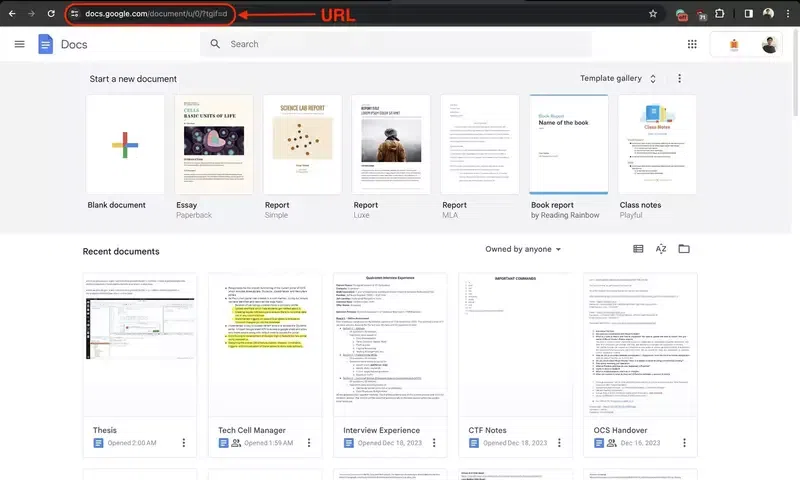Screen dimensions: 800x480
Task: Click the Docs product name text
Action: click(x=74, y=44)
